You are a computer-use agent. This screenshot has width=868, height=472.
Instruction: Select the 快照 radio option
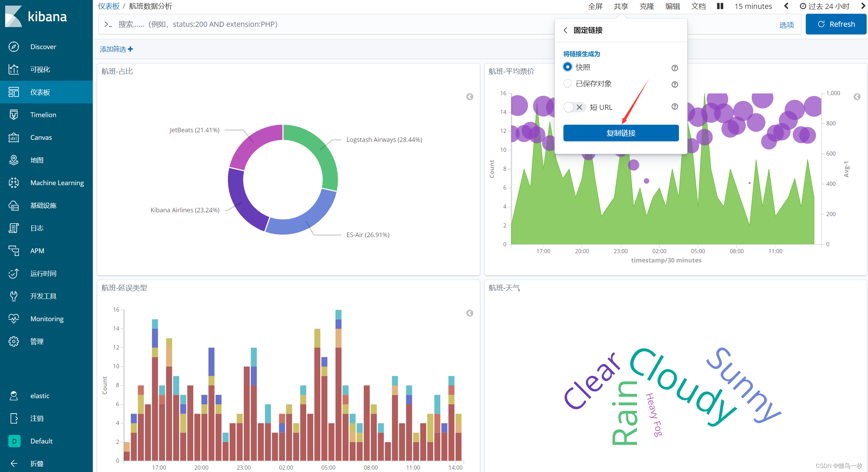click(568, 67)
